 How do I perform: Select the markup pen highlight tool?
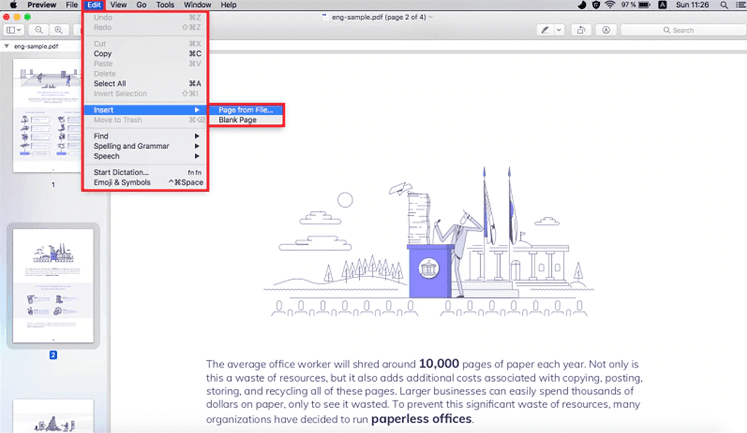point(545,30)
